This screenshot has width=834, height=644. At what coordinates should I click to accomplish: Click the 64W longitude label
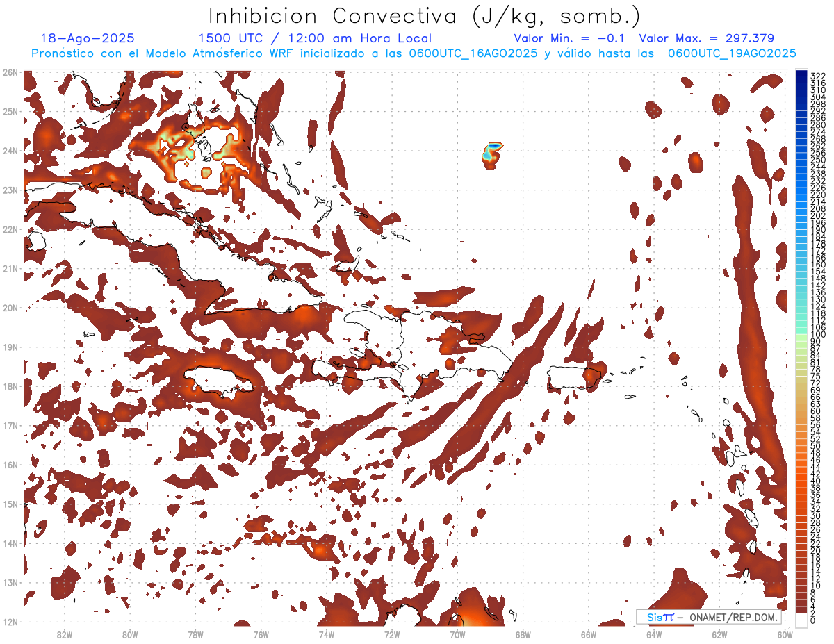click(654, 634)
